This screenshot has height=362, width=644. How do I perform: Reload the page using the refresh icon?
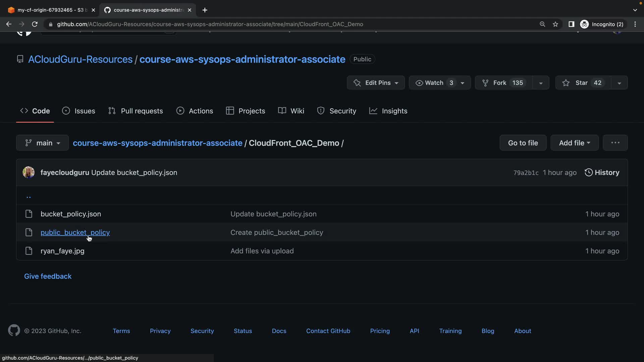35,24
